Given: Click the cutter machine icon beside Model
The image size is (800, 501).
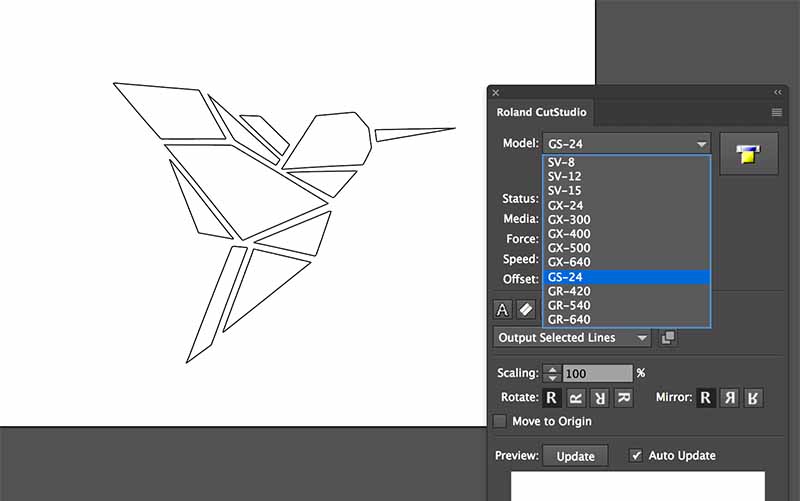Looking at the screenshot, I should pyautogui.click(x=748, y=154).
